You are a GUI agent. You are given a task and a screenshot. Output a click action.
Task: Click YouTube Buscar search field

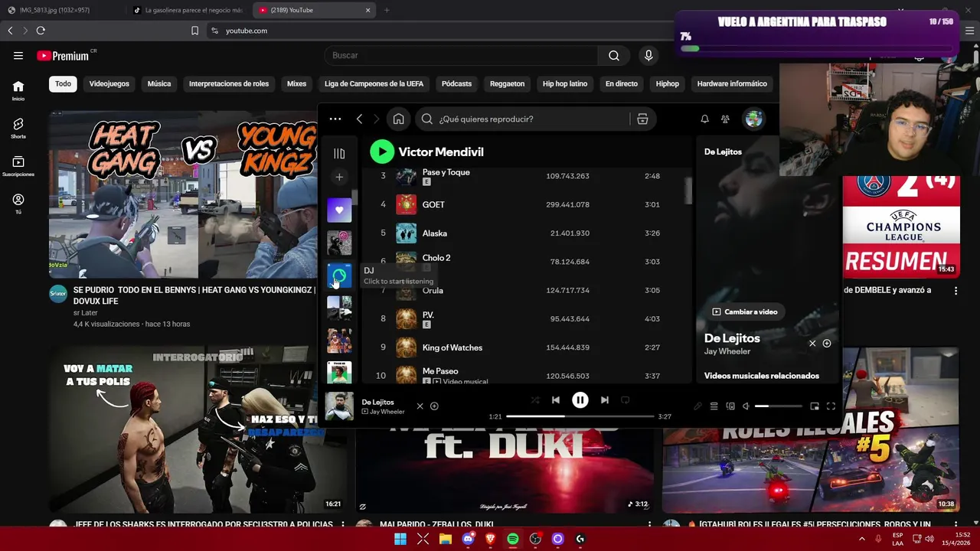click(x=462, y=55)
